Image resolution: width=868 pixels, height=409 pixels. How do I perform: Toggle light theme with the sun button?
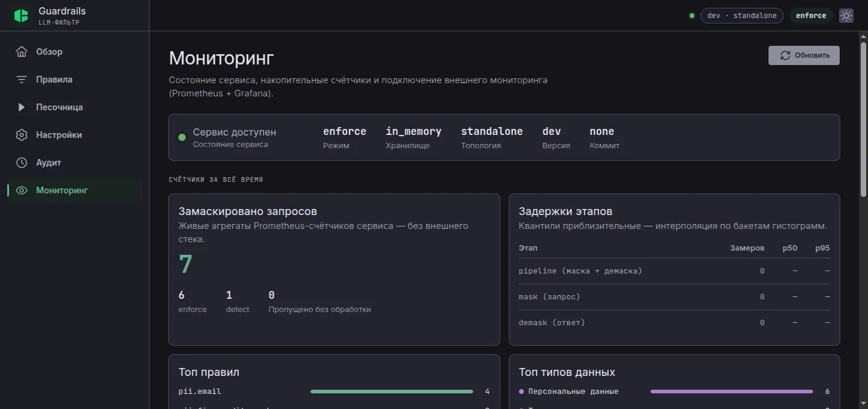point(846,16)
